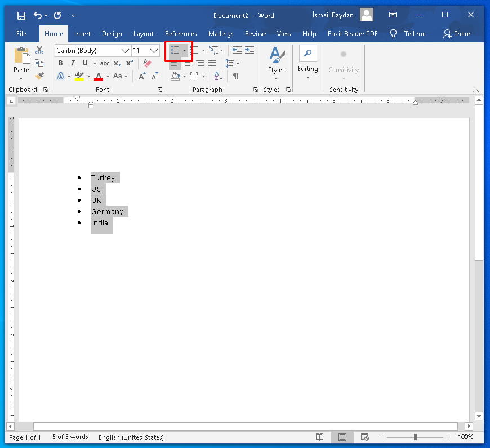
Task: Justify the text
Action: [x=212, y=64]
